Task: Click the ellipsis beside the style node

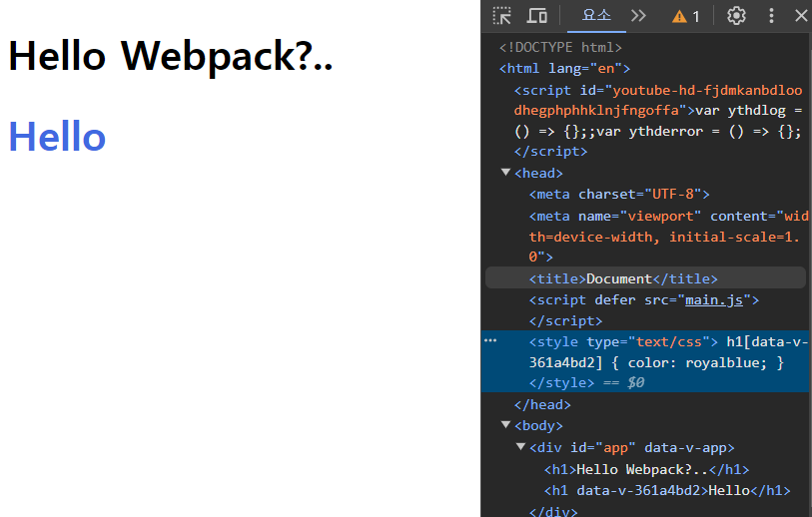Action: click(489, 340)
